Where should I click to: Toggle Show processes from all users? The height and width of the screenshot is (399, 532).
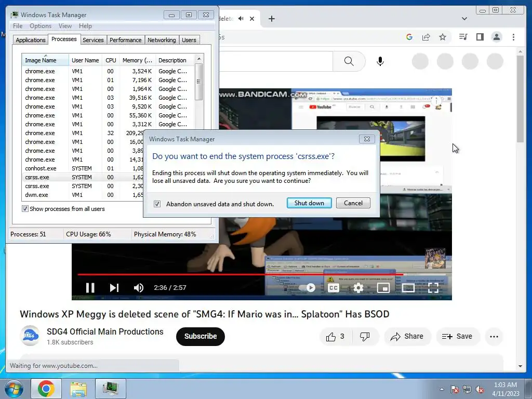[x=25, y=208]
